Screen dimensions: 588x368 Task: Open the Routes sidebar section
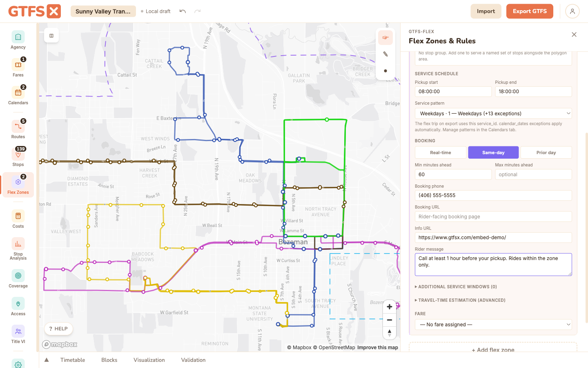[x=18, y=130]
